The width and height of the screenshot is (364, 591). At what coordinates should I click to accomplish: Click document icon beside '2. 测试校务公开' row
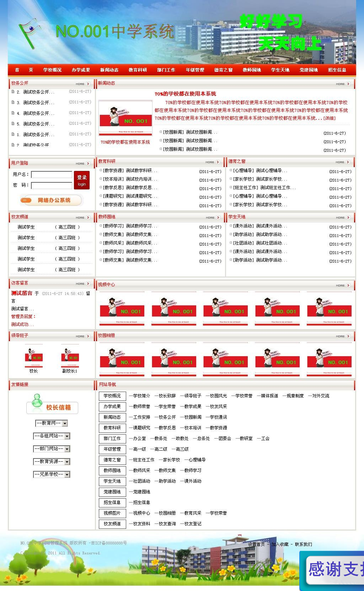pyautogui.click(x=13, y=92)
